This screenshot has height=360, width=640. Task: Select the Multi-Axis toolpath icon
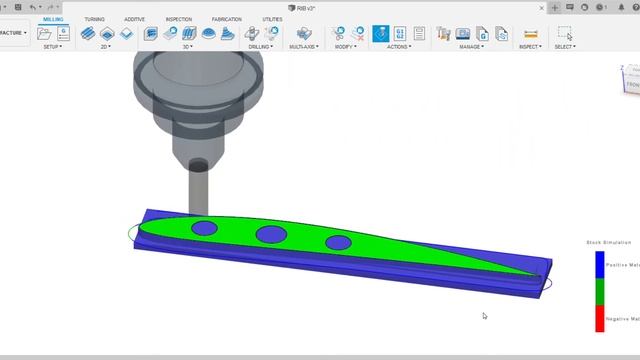point(304,33)
